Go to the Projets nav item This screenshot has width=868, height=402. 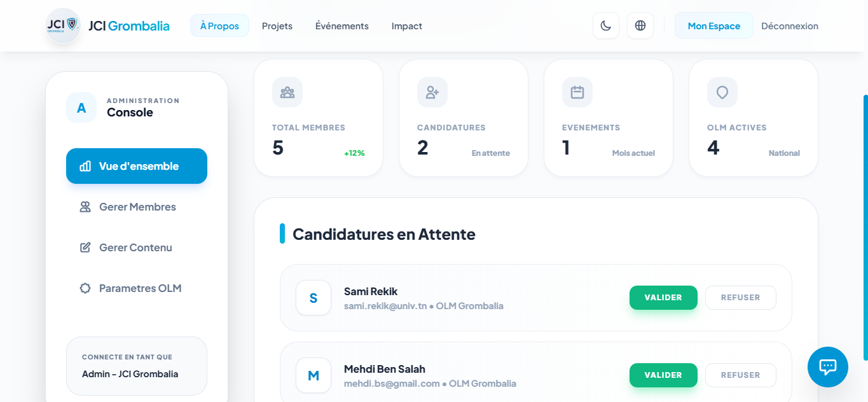pyautogui.click(x=277, y=26)
